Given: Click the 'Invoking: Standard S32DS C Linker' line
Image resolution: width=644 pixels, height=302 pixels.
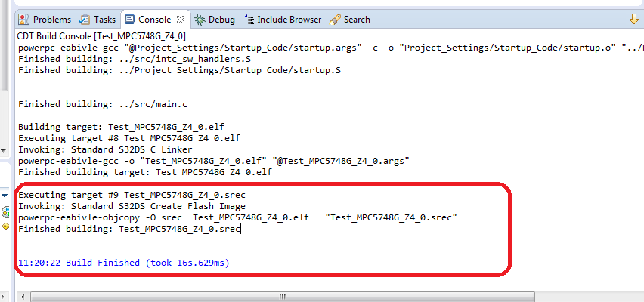Looking at the screenshot, I should [105, 149].
